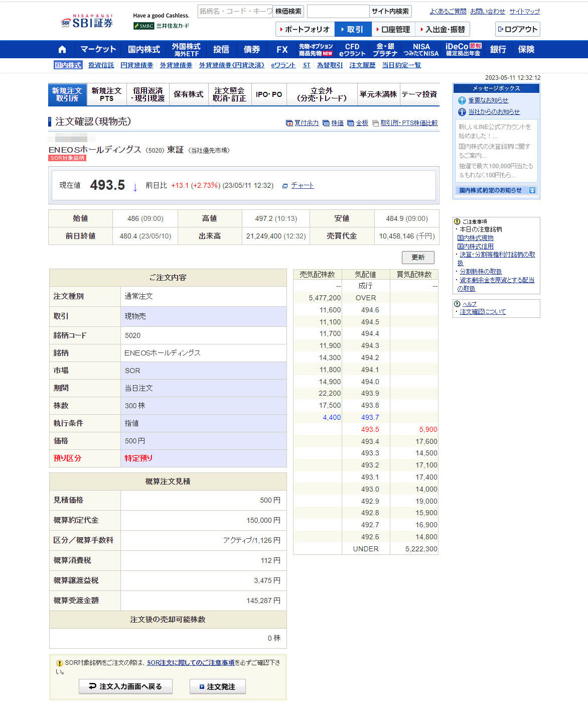Screen dimensions: 588x713
Task: Open the 株価 stock price icon link
Action: pos(334,123)
